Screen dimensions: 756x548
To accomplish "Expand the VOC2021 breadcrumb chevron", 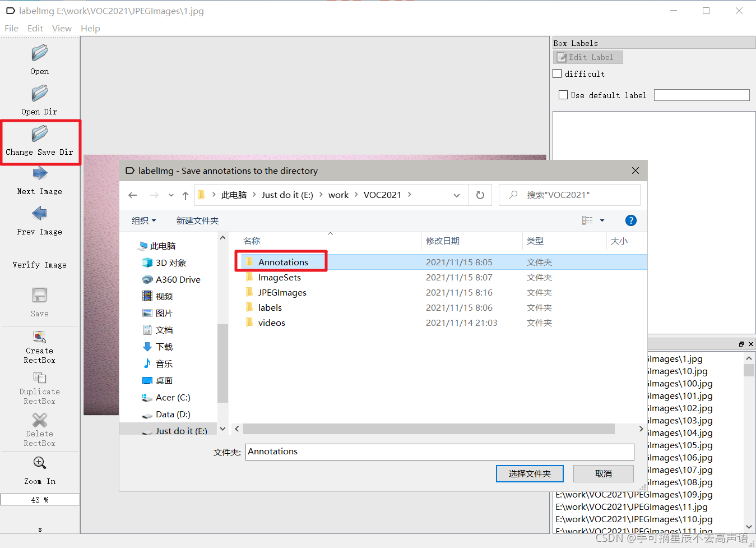I will pyautogui.click(x=410, y=195).
